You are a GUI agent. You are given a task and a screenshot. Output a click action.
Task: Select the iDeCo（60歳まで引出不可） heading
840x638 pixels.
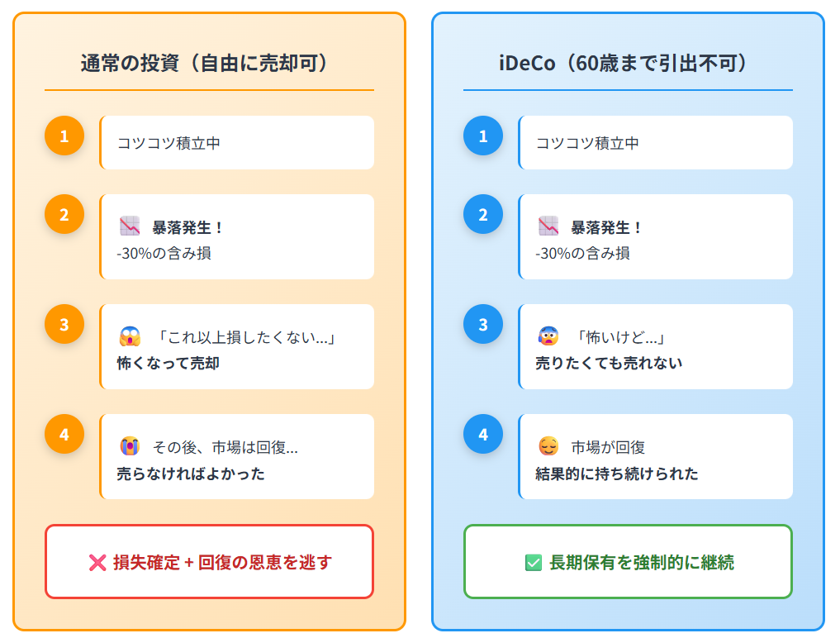click(623, 63)
